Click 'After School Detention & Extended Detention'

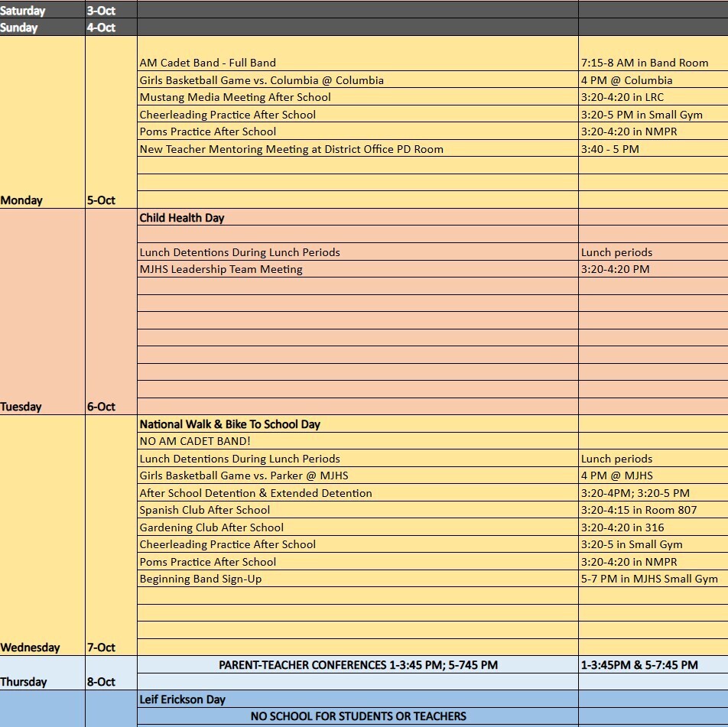point(358,492)
